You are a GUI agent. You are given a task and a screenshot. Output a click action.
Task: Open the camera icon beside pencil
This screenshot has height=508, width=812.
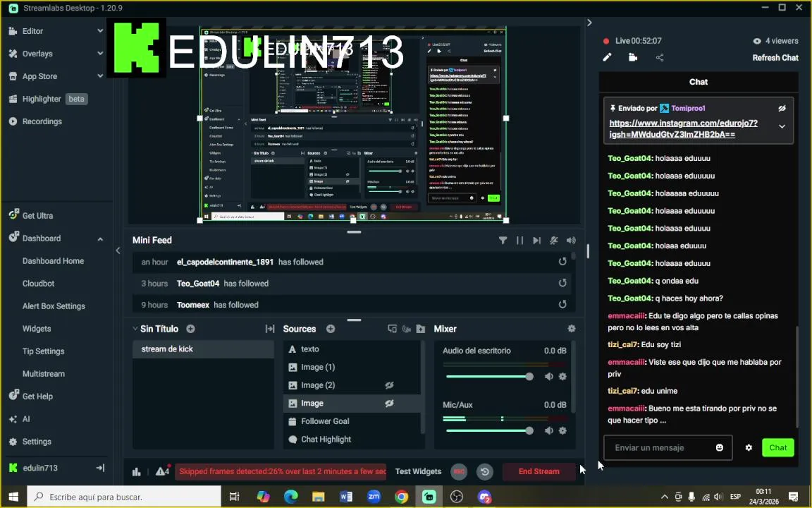pyautogui.click(x=633, y=58)
